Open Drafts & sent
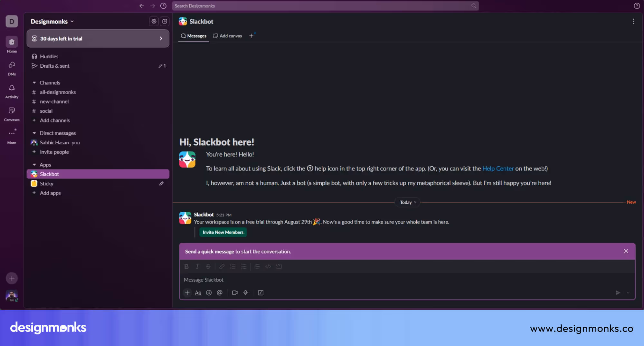The width and height of the screenshot is (644, 346). tap(98, 66)
